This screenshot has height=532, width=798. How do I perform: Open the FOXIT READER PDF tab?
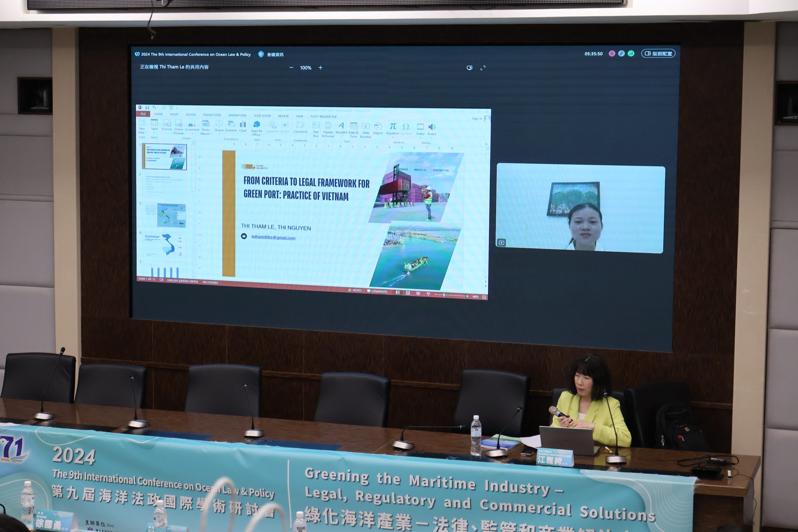click(323, 117)
